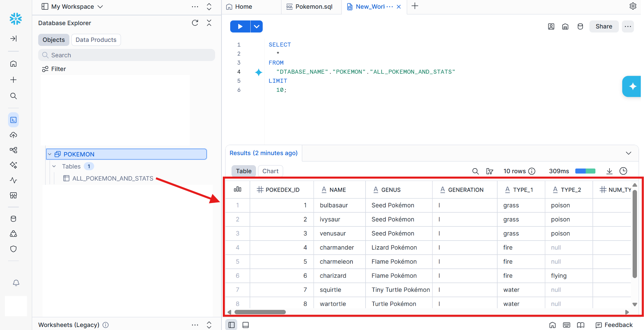Run the SQL query with play button
The height and width of the screenshot is (330, 644).
coord(240,26)
